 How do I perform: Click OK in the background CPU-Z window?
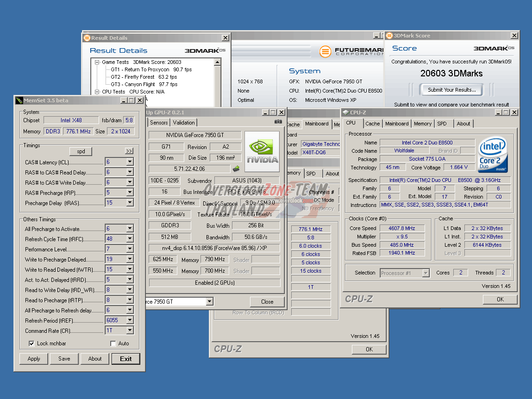[369, 349]
